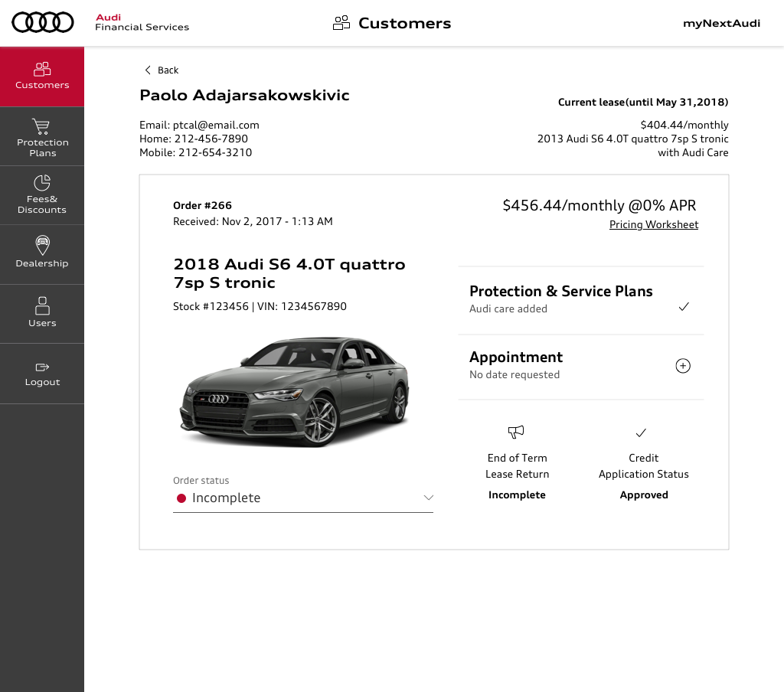This screenshot has height=692, width=784.
Task: Click the Mobile phone 212-654-3210
Action: [x=215, y=152]
